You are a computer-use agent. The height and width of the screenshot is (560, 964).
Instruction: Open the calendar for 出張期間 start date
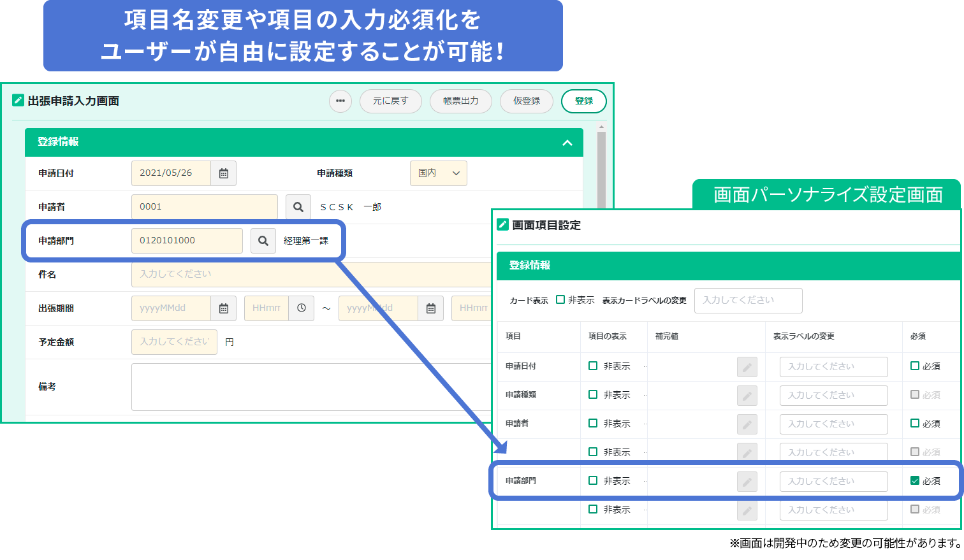pyautogui.click(x=224, y=308)
